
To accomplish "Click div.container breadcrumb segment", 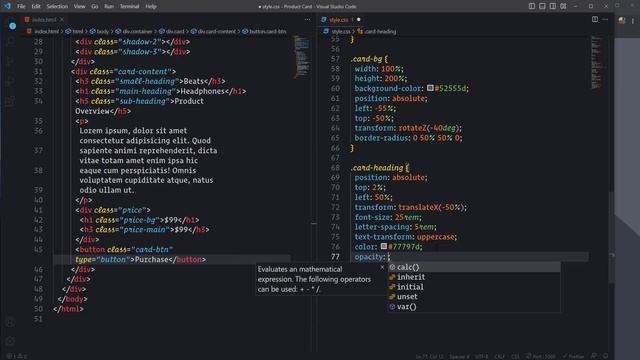I will click(x=134, y=31).
